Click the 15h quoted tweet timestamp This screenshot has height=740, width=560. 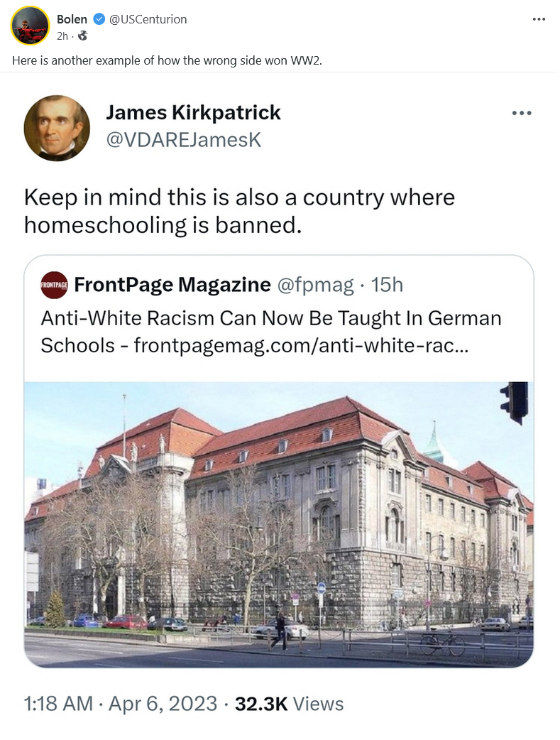pos(387,285)
